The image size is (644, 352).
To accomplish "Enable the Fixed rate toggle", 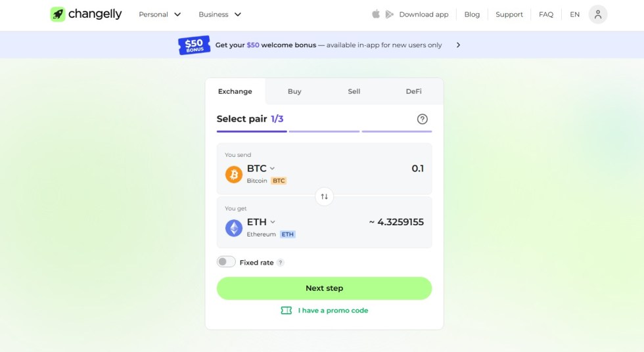I will 226,262.
